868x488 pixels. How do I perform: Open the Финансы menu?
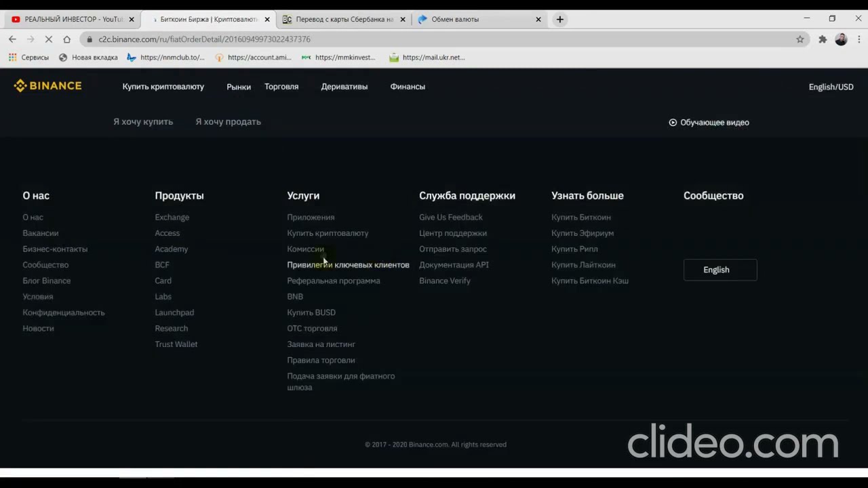(x=408, y=87)
